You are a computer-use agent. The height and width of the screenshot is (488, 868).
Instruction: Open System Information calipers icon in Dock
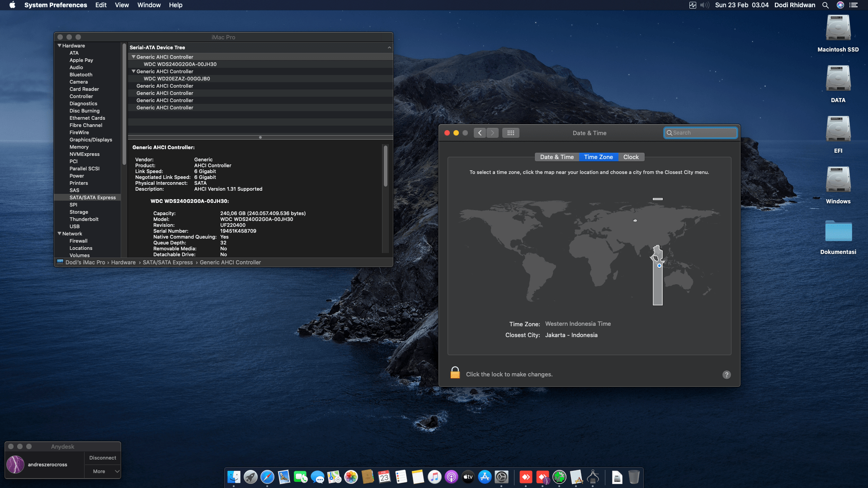tap(593, 477)
